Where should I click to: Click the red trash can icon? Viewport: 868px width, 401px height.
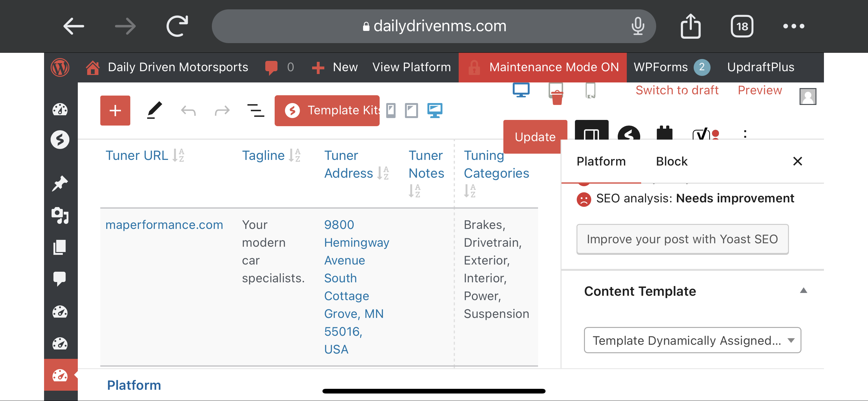click(x=557, y=98)
